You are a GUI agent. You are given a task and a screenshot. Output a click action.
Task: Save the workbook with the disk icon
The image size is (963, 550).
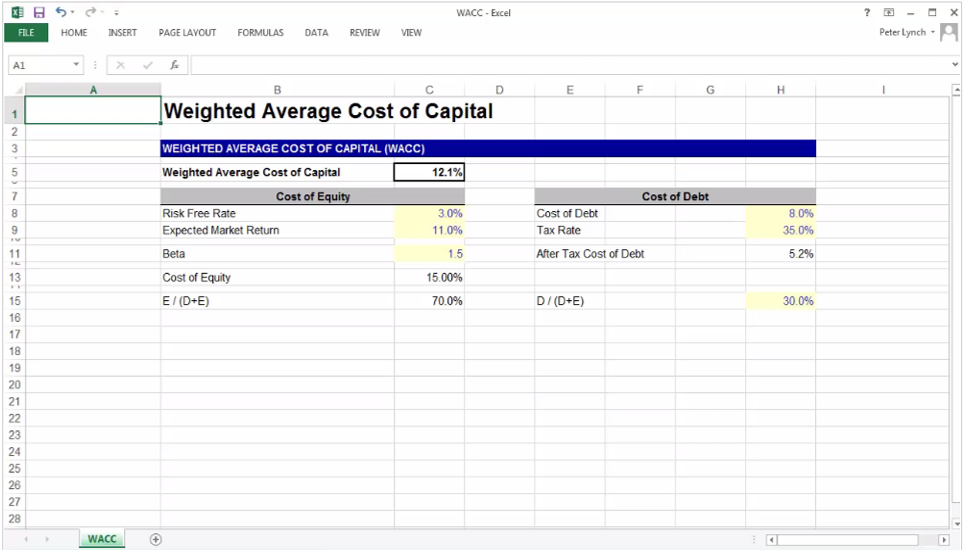39,12
